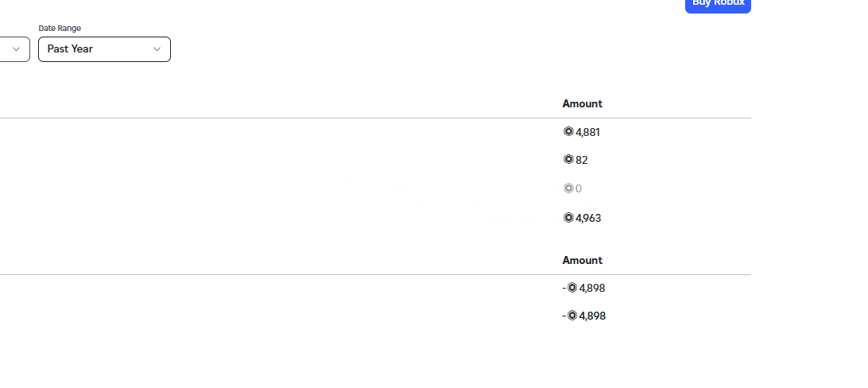Select the greyed 0 amount value
The height and width of the screenshot is (388, 868).
tap(579, 188)
